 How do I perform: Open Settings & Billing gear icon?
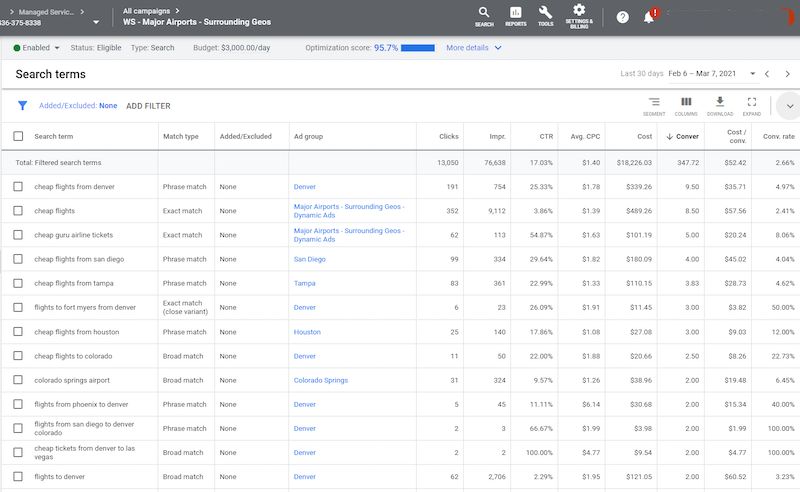pyautogui.click(x=579, y=14)
